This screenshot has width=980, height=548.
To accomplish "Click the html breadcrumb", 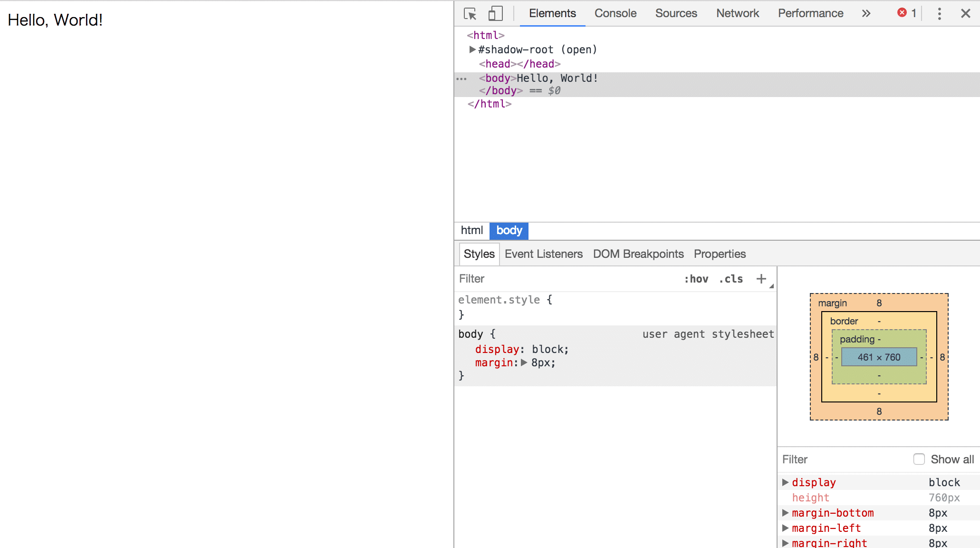I will pos(471,230).
